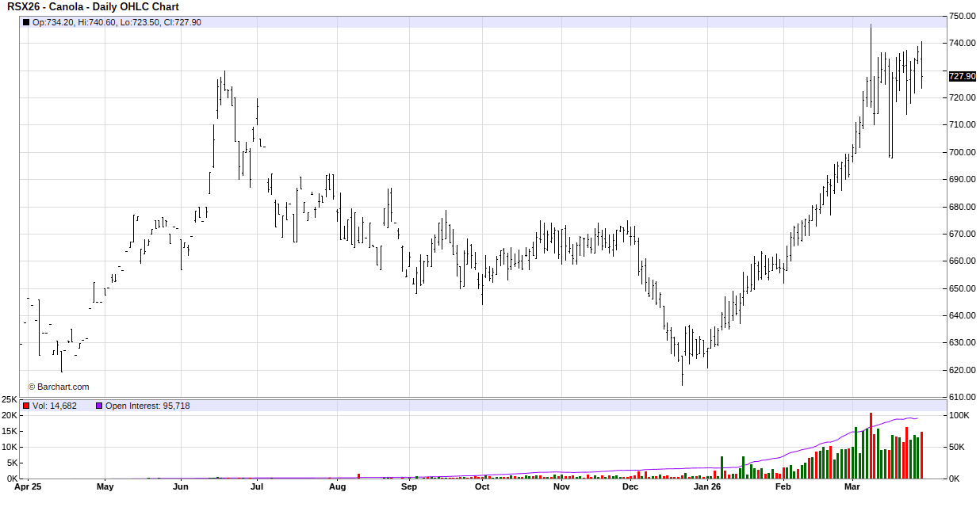Screen dimensions: 980x511
Task: Select the Mar label on time axis
Action: [852, 487]
